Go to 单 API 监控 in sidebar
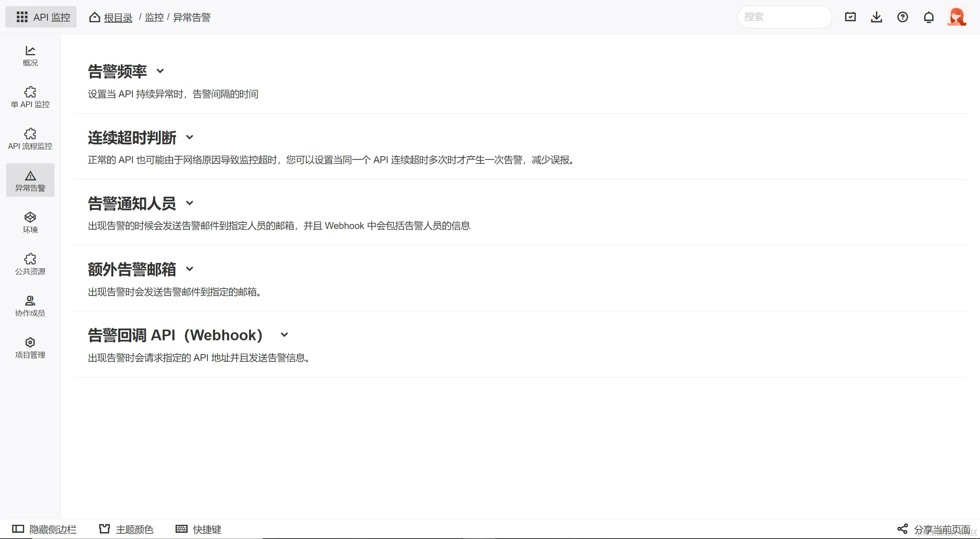980x539 pixels. pyautogui.click(x=30, y=97)
